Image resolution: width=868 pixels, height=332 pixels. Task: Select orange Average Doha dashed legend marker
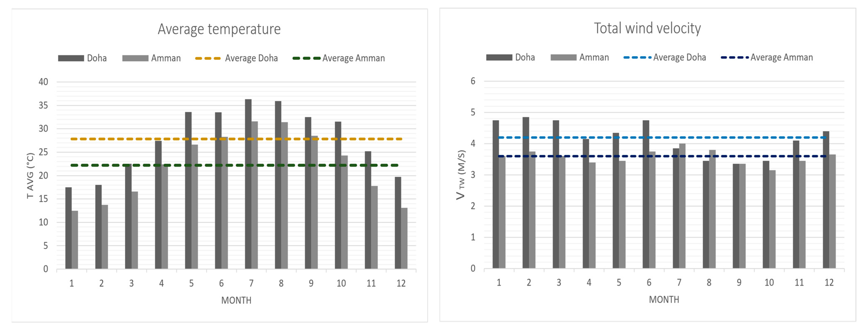(x=208, y=58)
